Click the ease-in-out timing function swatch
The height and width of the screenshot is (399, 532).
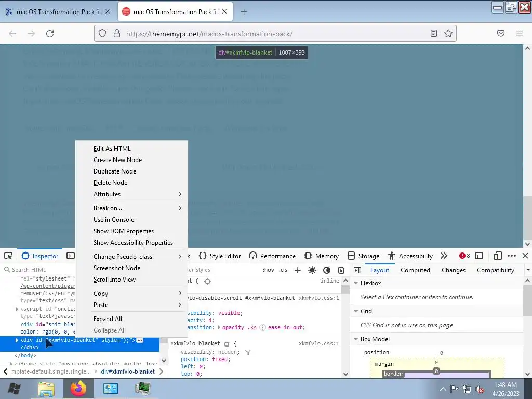click(x=262, y=327)
